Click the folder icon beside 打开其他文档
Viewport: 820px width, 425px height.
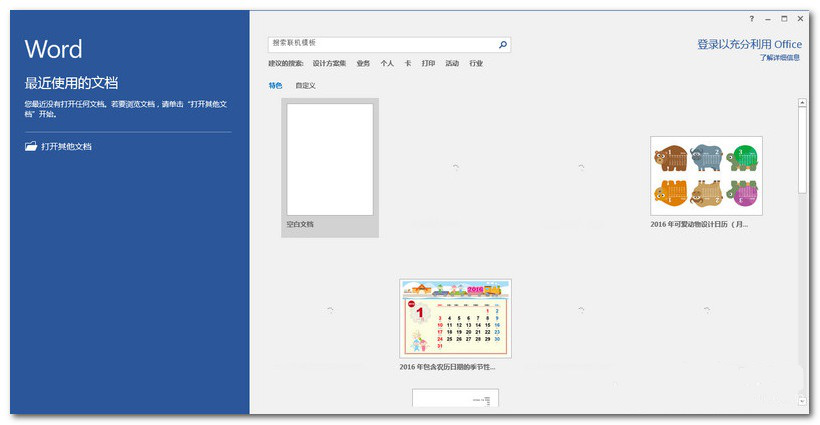pos(31,146)
